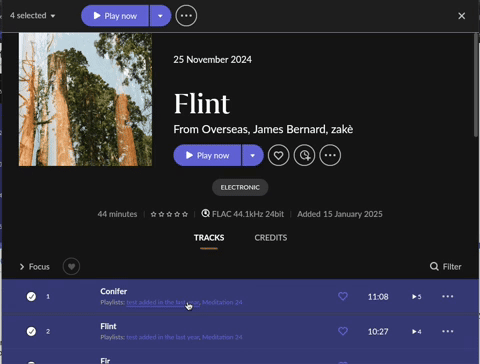This screenshot has width=480, height=364.
Task: Open selection more options in top bar
Action: tap(186, 16)
